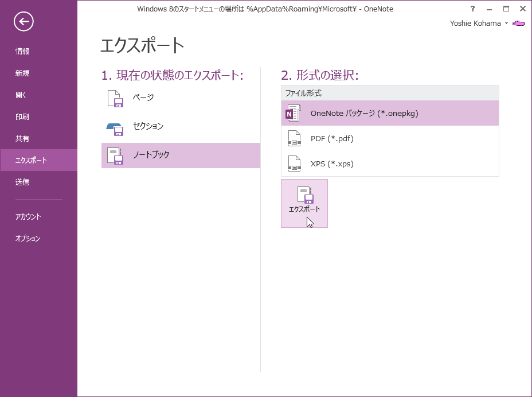Choose OneNote パッケージ (*.onepkg) format

point(390,113)
